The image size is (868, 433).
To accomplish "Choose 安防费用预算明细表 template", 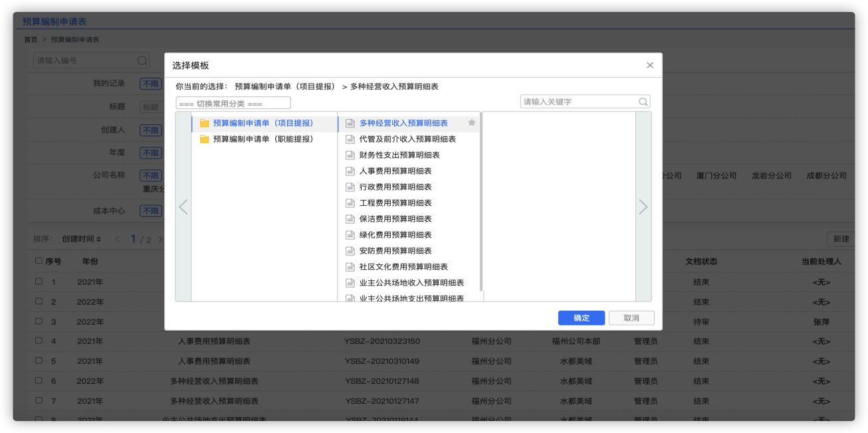I will click(395, 251).
